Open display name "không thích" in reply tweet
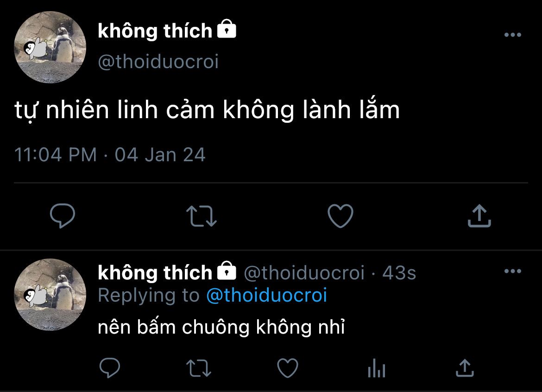This screenshot has height=392, width=542. coord(155,272)
